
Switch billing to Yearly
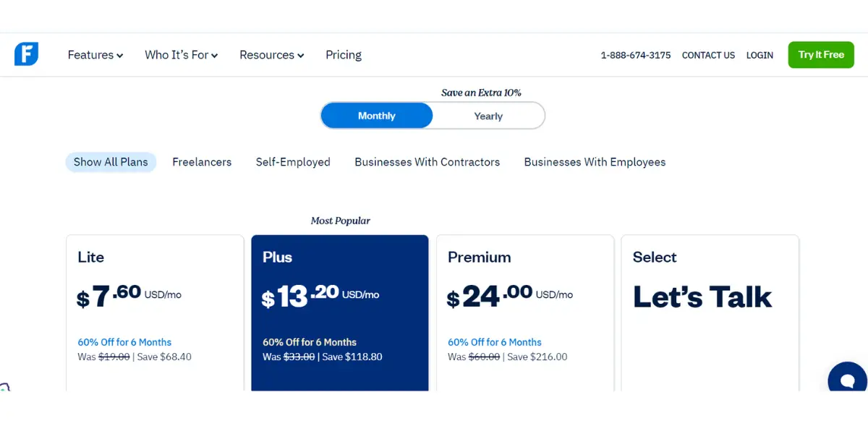(x=488, y=116)
